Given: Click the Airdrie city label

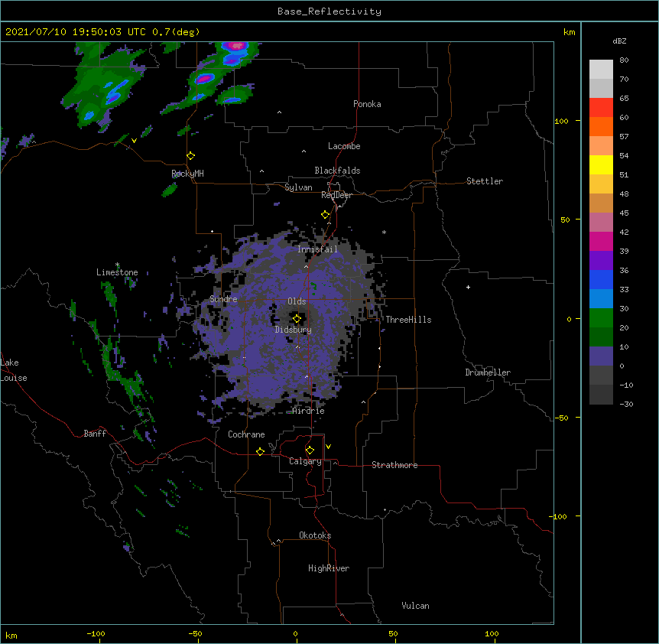Looking at the screenshot, I should [309, 411].
